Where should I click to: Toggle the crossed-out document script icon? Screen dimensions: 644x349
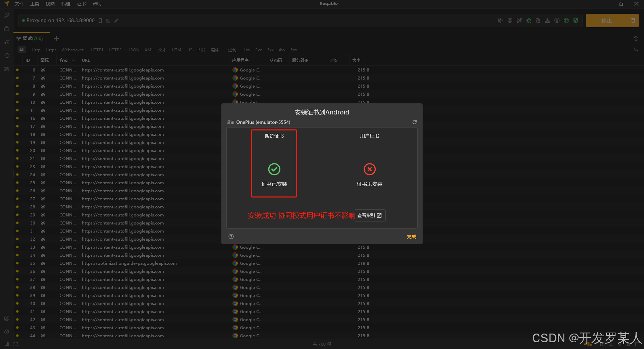click(x=538, y=20)
